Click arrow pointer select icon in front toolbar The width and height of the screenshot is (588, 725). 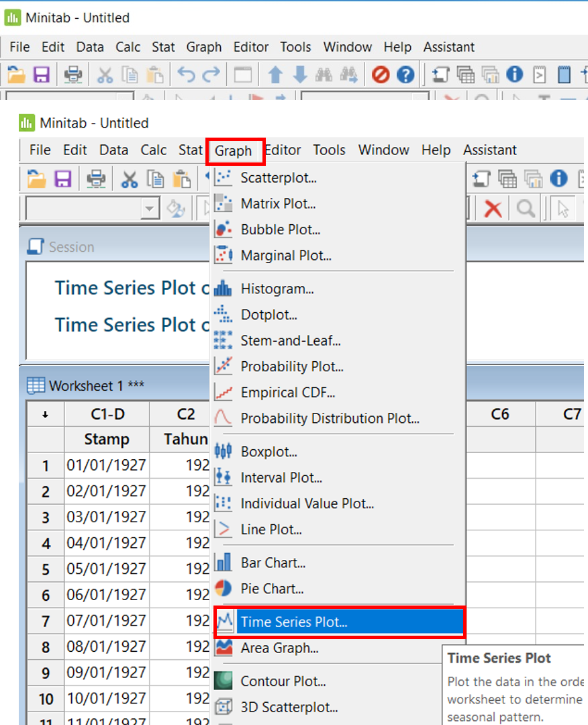pyautogui.click(x=562, y=209)
